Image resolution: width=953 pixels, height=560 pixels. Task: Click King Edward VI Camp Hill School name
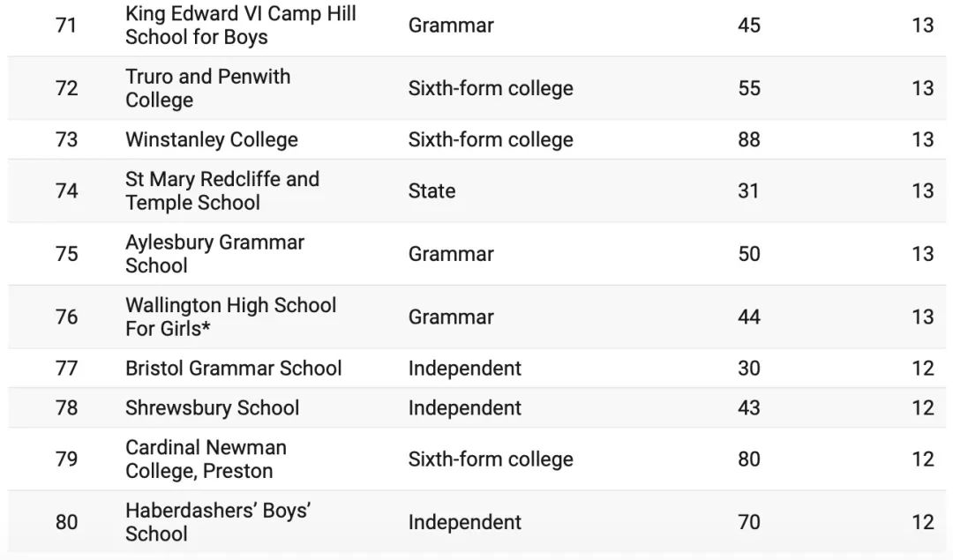(x=240, y=26)
